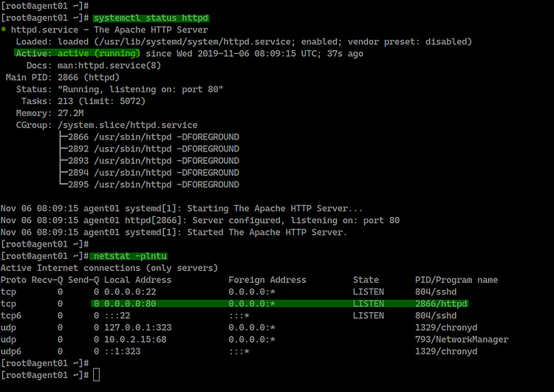Viewport: 554px width, 392px height.
Task: Click the highlighted 'netstat -plntu' command
Action: (134, 255)
